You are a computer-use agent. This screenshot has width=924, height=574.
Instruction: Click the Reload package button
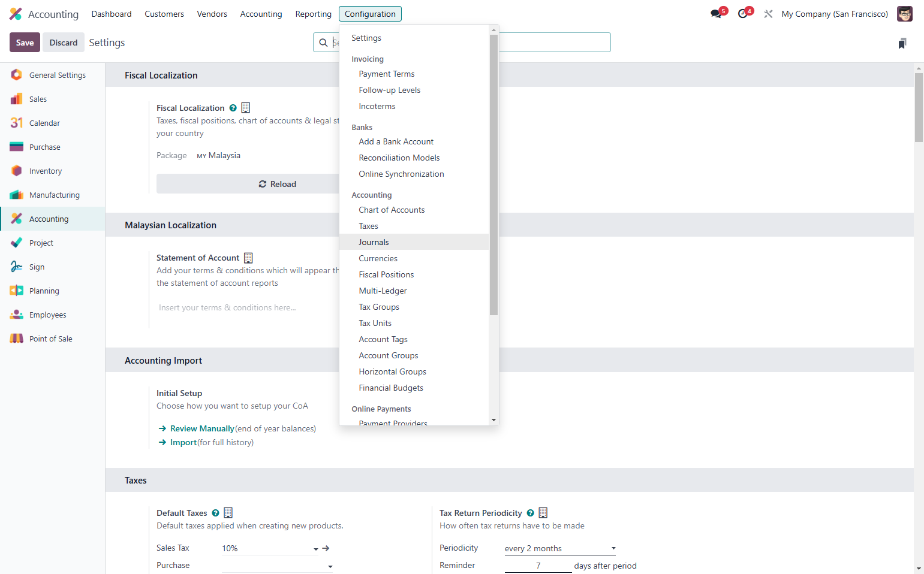(277, 184)
